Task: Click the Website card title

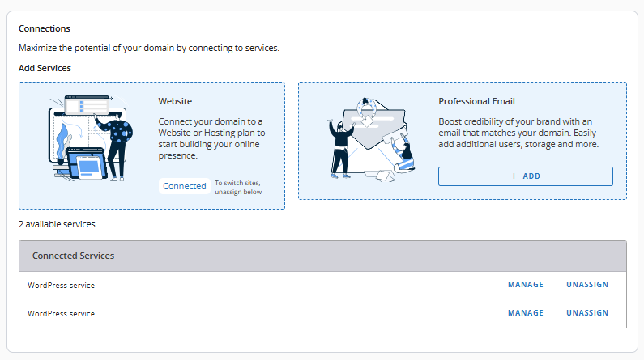Action: 175,102
